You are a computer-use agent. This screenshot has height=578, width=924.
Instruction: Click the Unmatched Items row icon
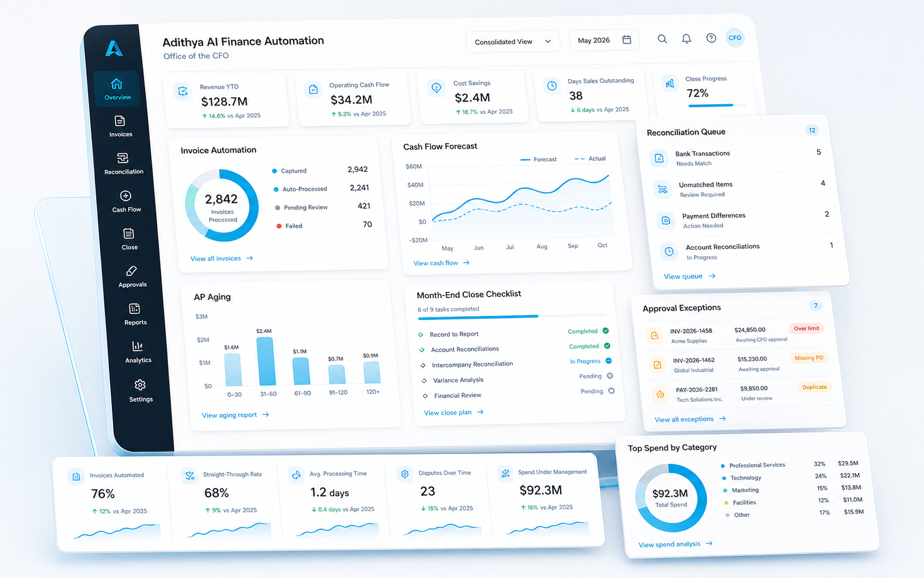(662, 189)
